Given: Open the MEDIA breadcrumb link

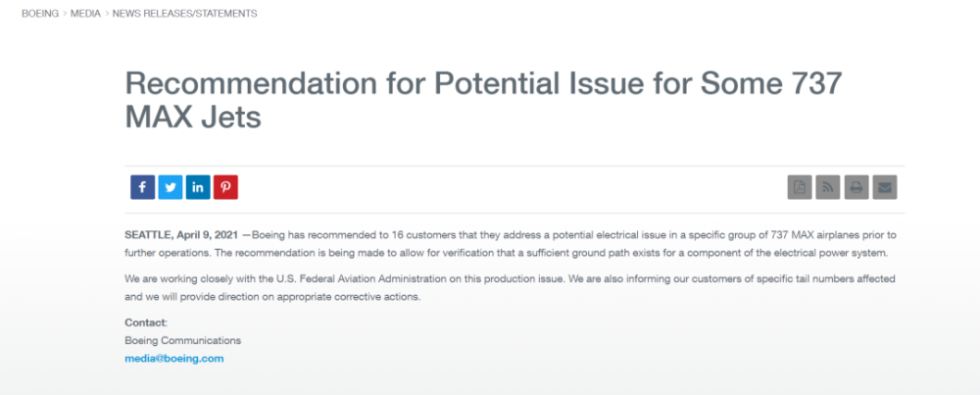Looking at the screenshot, I should [x=85, y=13].
